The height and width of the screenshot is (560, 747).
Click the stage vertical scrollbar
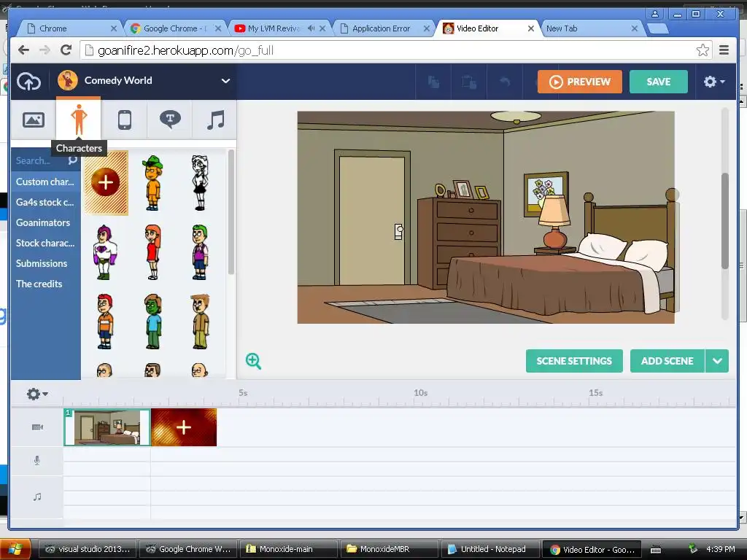[x=725, y=221]
